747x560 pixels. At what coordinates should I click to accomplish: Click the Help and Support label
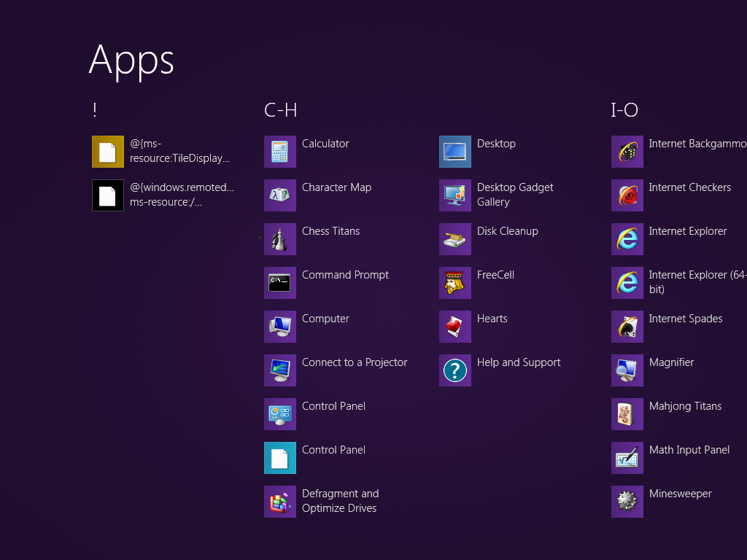click(519, 363)
